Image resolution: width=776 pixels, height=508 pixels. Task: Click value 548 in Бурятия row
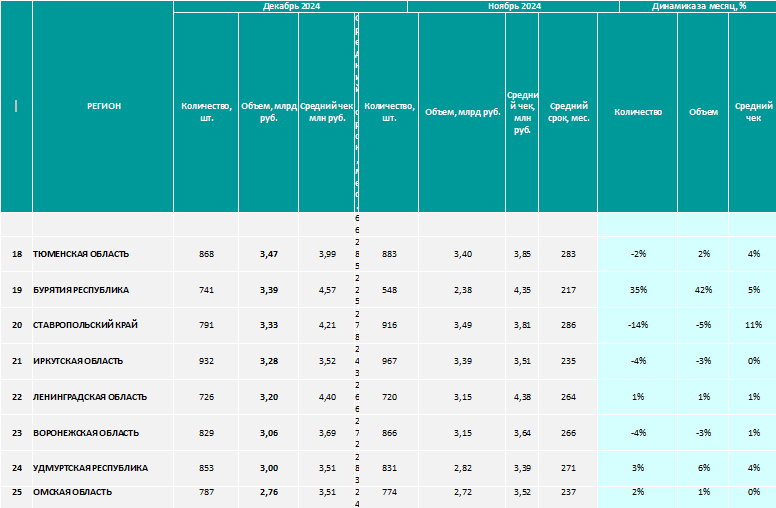389,290
